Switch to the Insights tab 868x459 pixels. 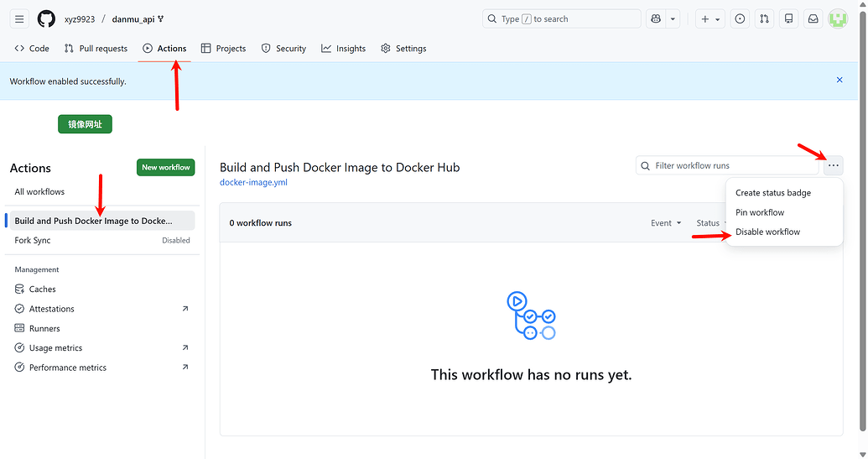point(343,48)
